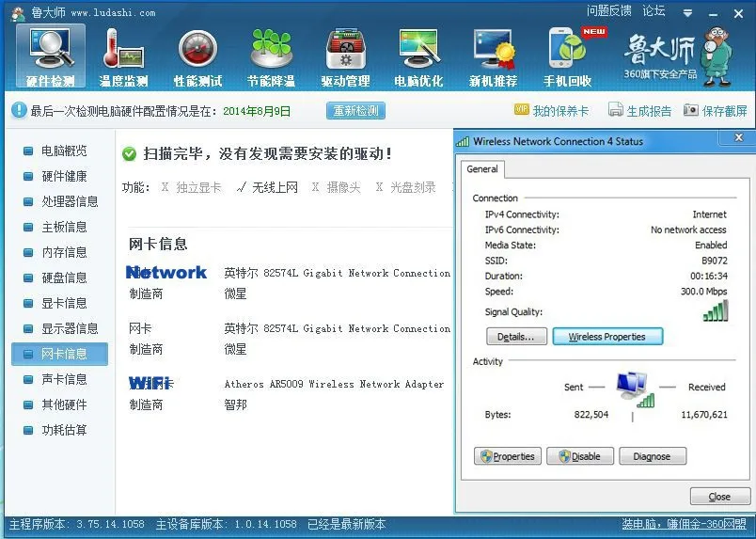Open the 节能降温 clover icon
This screenshot has width=756, height=539.
click(x=271, y=56)
